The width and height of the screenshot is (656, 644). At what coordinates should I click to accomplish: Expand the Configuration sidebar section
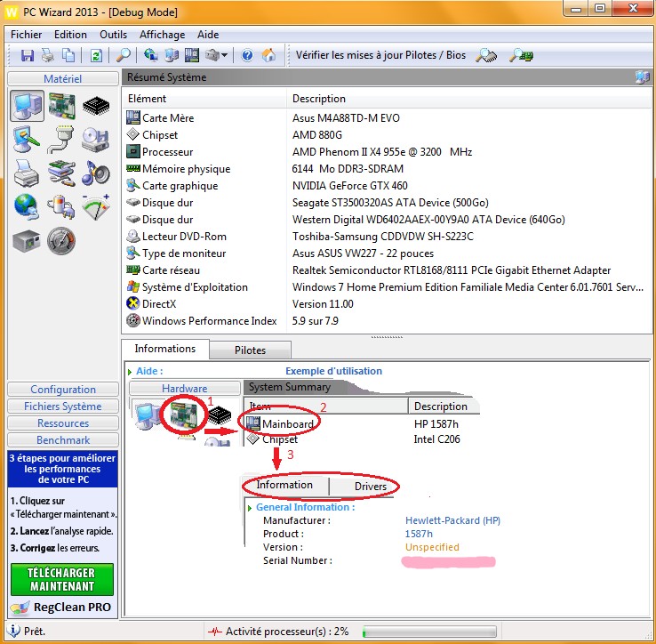click(x=63, y=390)
